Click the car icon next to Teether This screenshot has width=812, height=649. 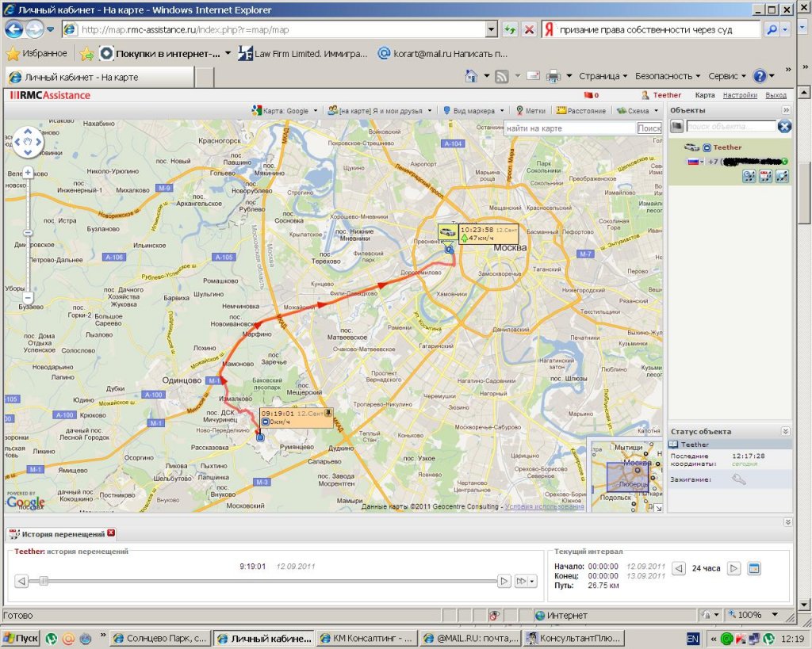coord(691,147)
